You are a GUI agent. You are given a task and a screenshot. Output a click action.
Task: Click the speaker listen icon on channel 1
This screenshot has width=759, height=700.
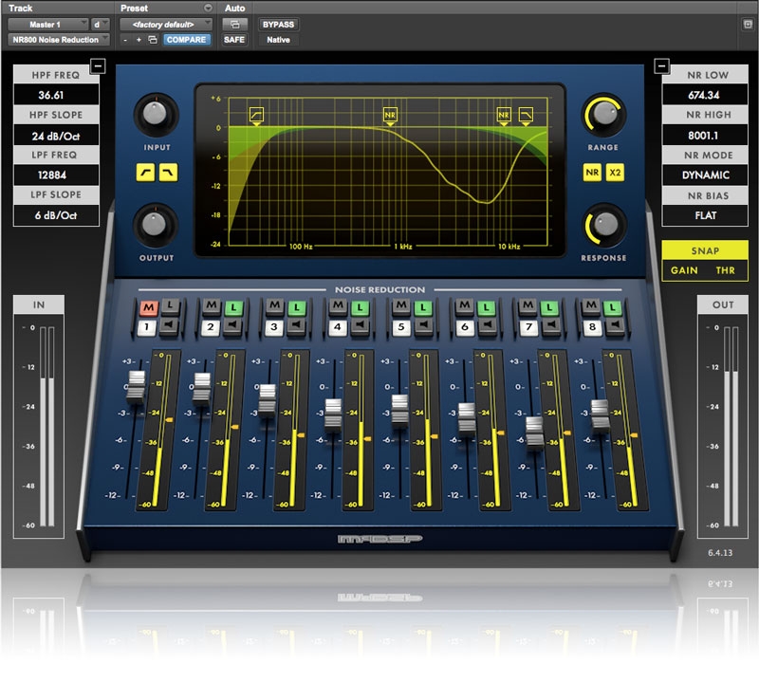[168, 326]
